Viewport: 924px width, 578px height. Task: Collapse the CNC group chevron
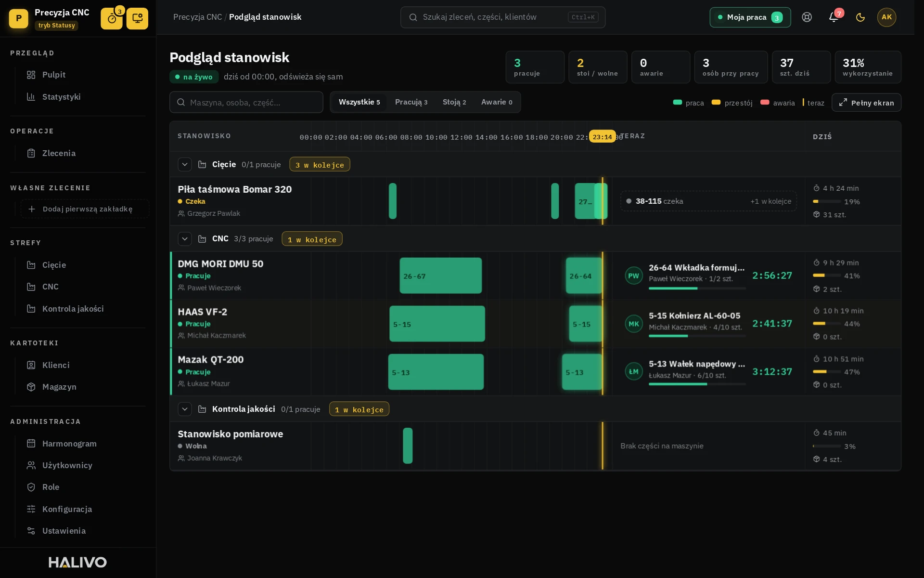point(185,239)
